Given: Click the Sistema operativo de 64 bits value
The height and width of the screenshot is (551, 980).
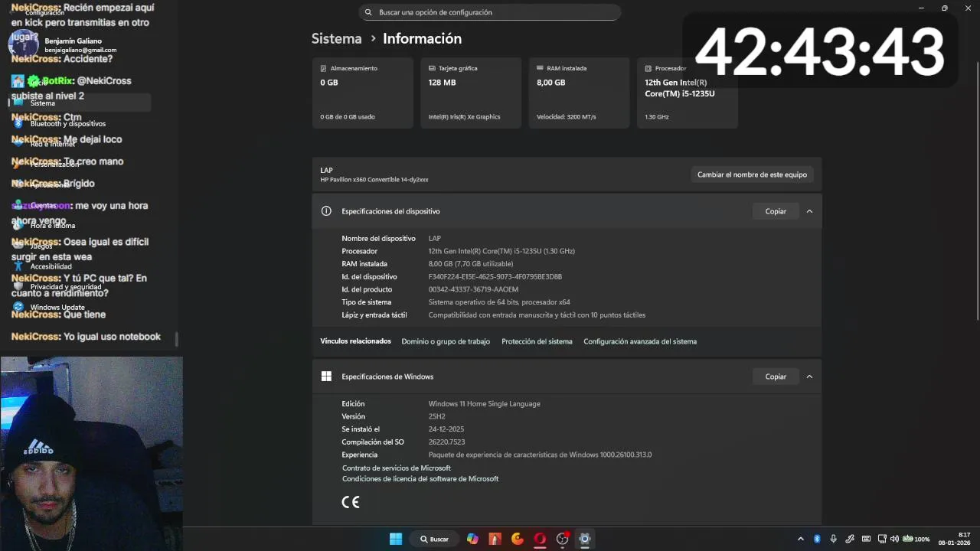Looking at the screenshot, I should point(499,302).
